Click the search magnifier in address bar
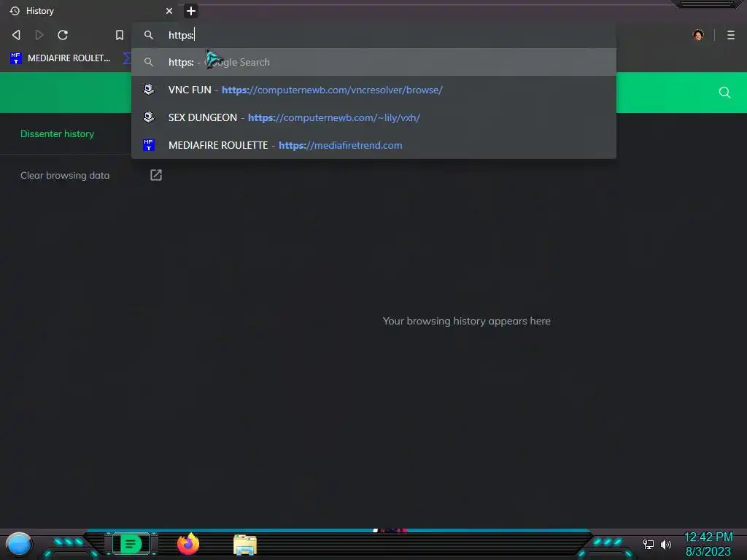Screen dimensions: 747x560 point(149,35)
